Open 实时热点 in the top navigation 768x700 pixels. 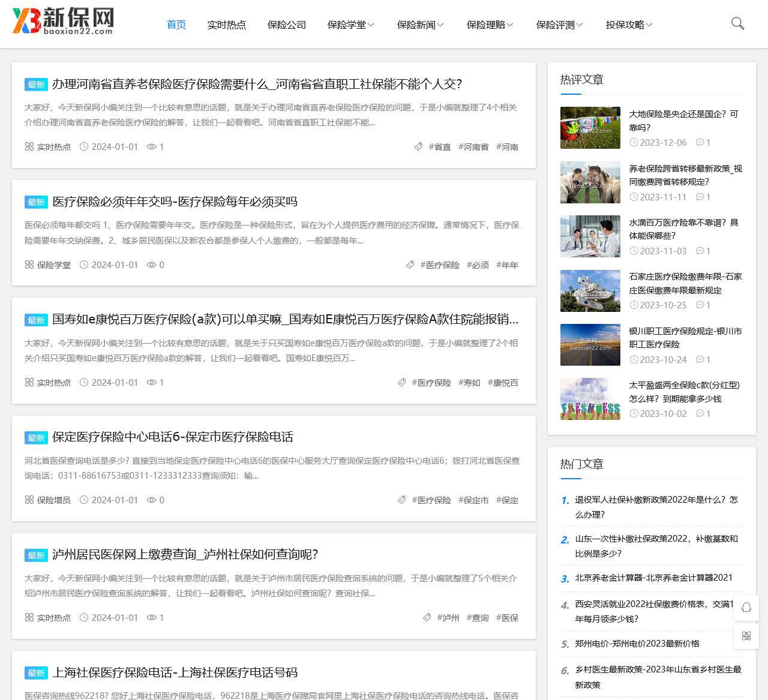(227, 25)
